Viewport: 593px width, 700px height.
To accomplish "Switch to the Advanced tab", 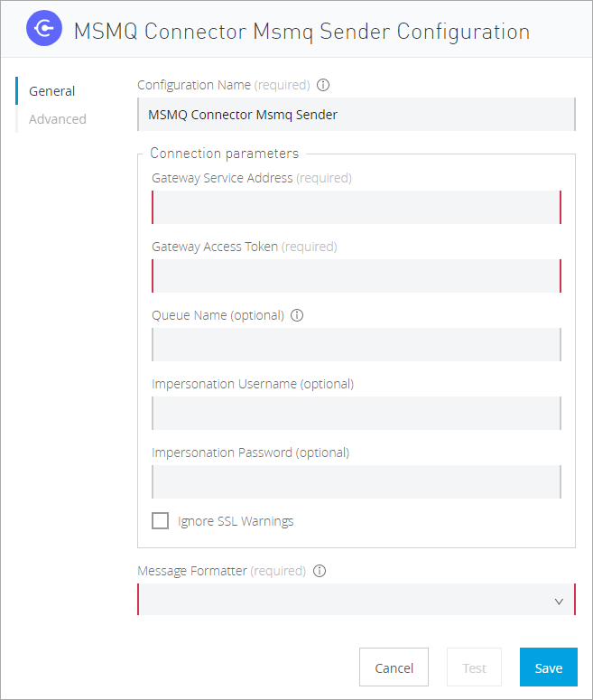I will coord(57,119).
